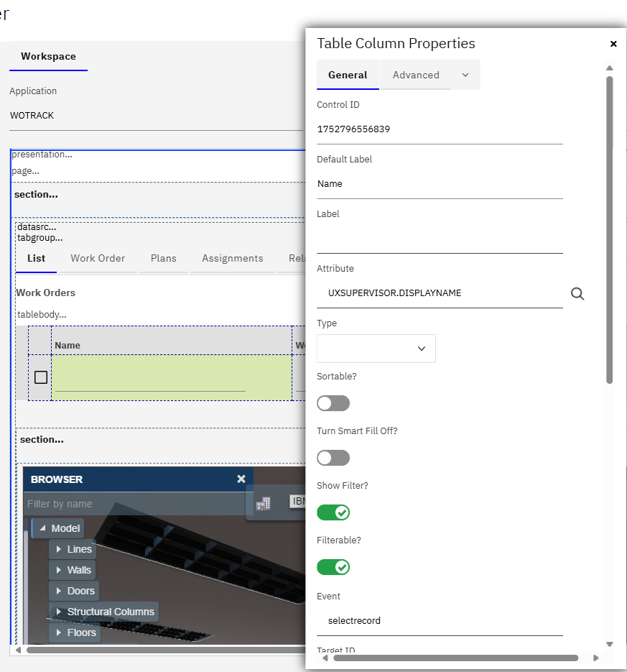
Task: Open the Type dropdown
Action: (x=376, y=349)
